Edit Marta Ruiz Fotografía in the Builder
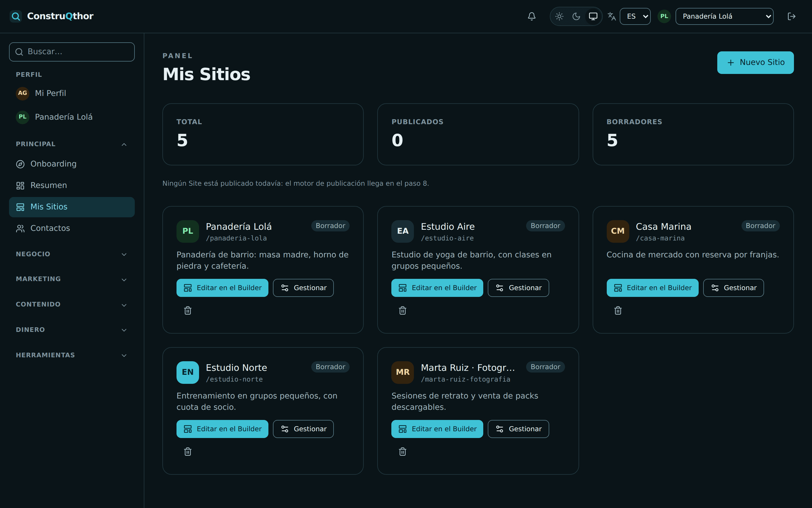 (x=437, y=429)
